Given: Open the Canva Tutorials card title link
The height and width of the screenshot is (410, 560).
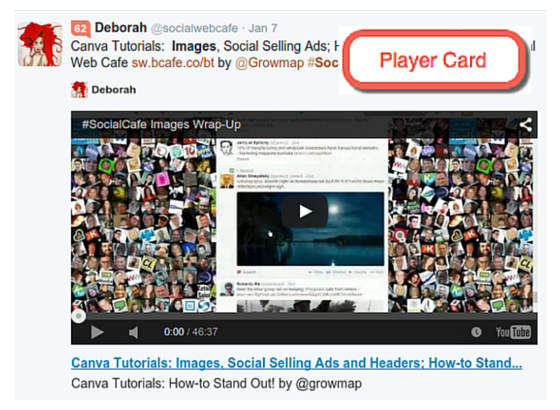Looking at the screenshot, I should (297, 363).
